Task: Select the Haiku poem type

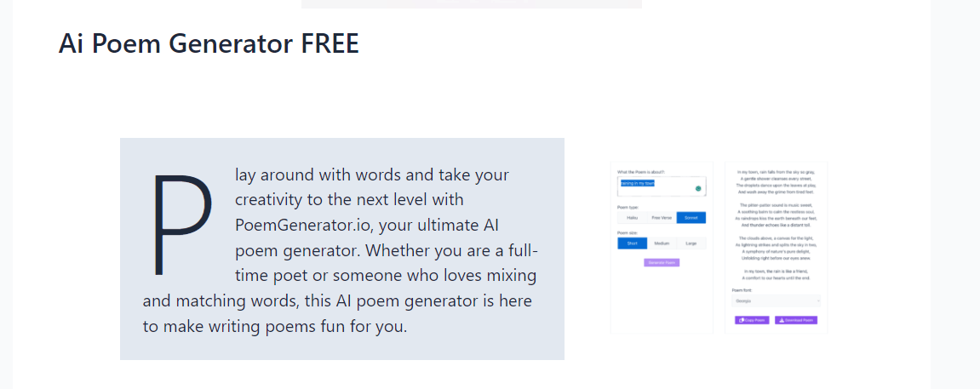Action: tap(632, 218)
